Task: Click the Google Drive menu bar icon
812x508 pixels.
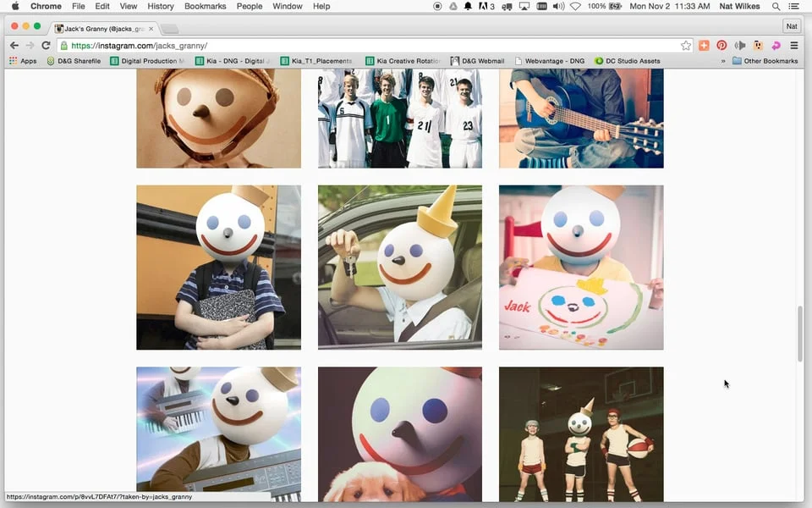Action: pos(453,6)
